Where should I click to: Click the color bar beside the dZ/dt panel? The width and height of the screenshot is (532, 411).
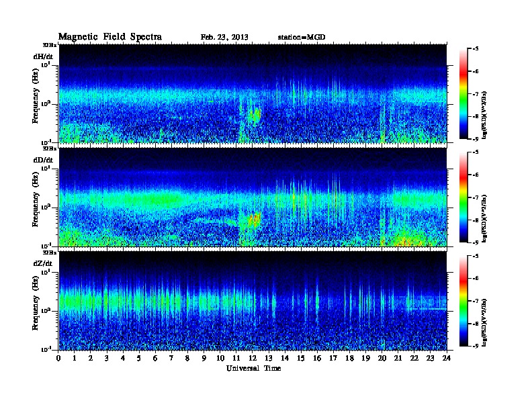click(x=463, y=301)
